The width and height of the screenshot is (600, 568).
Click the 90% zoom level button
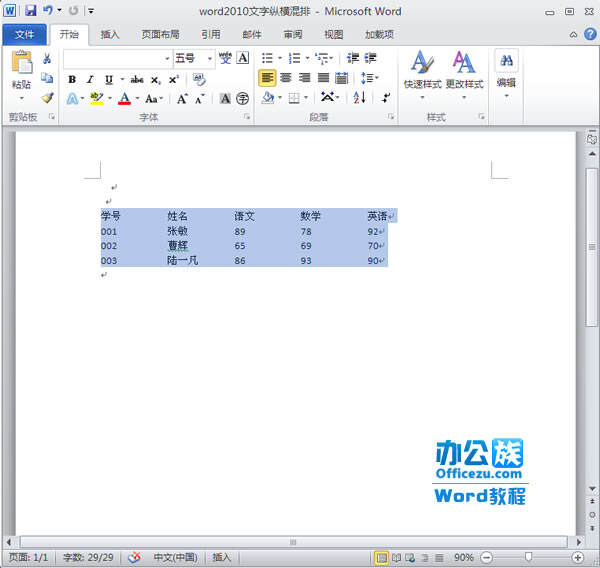tap(464, 557)
